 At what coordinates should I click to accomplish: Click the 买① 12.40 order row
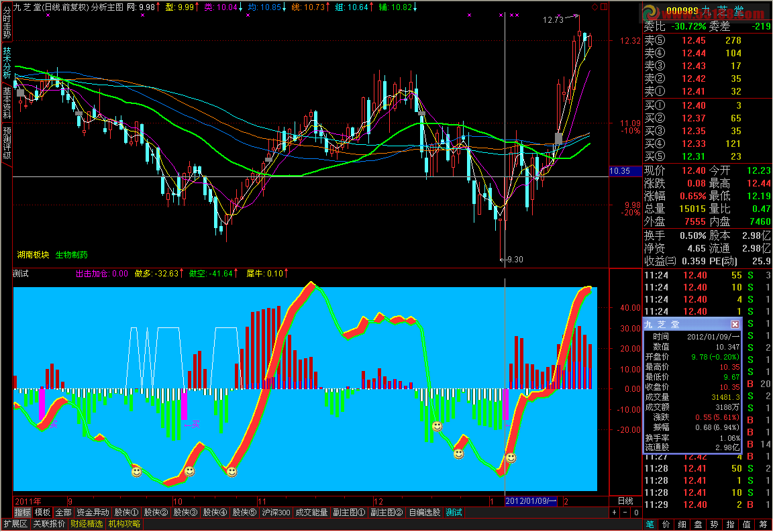pyautogui.click(x=707, y=105)
